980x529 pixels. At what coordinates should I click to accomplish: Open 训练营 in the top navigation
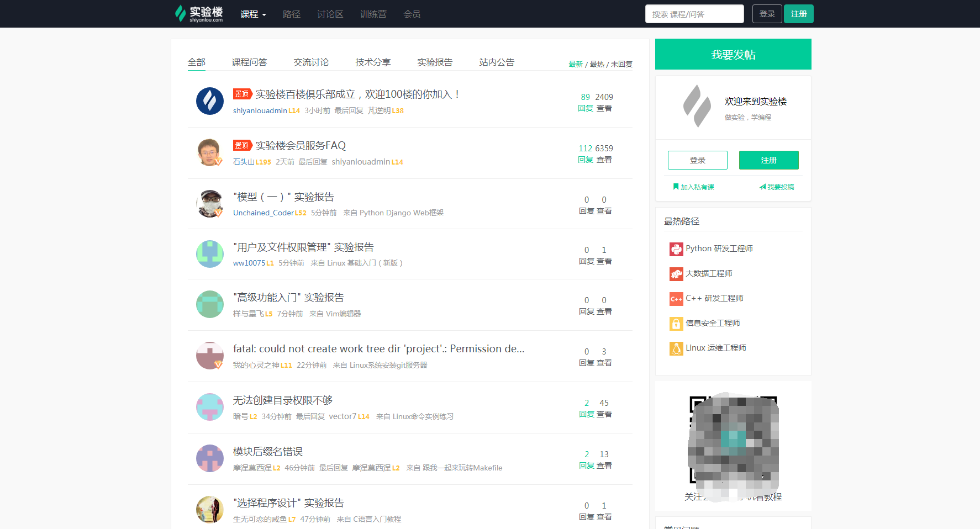(x=373, y=14)
